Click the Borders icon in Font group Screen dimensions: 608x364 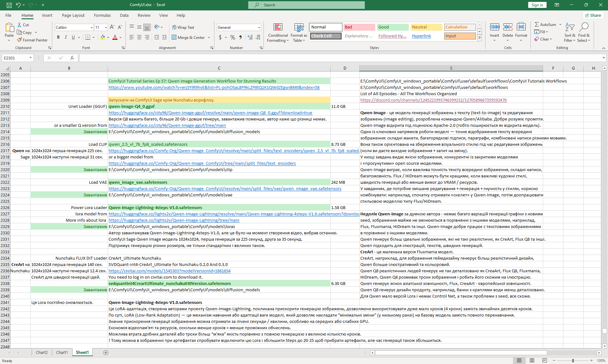[x=88, y=37]
